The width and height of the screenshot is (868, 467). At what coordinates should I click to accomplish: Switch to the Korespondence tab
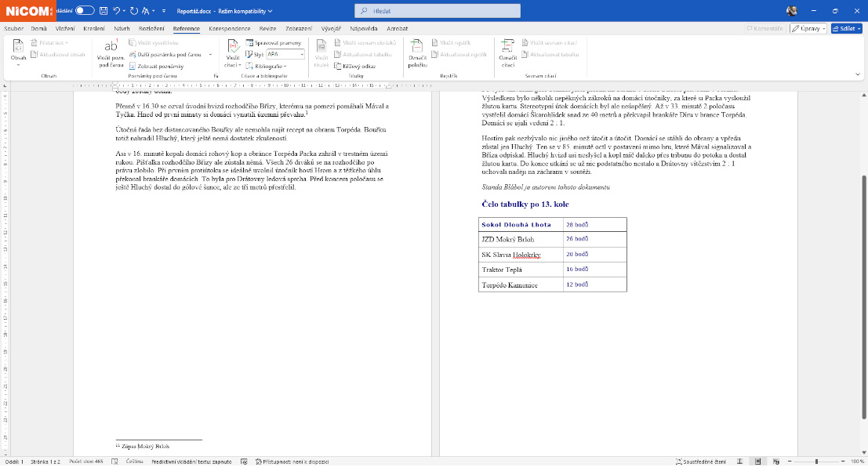pyautogui.click(x=230, y=29)
